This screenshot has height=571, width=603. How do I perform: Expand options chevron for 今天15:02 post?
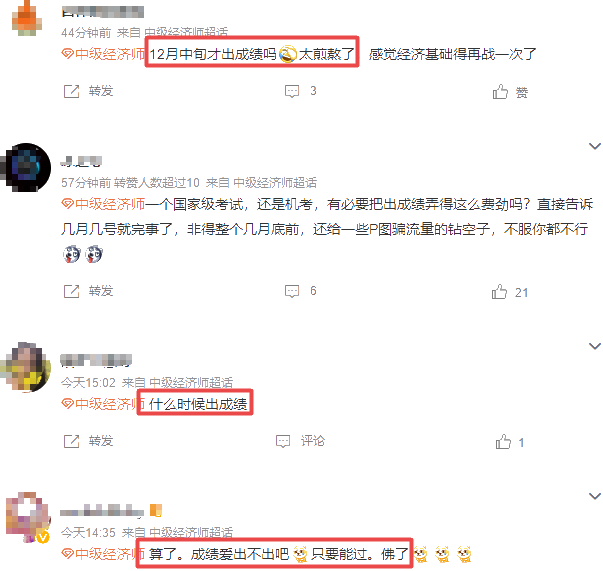[595, 346]
